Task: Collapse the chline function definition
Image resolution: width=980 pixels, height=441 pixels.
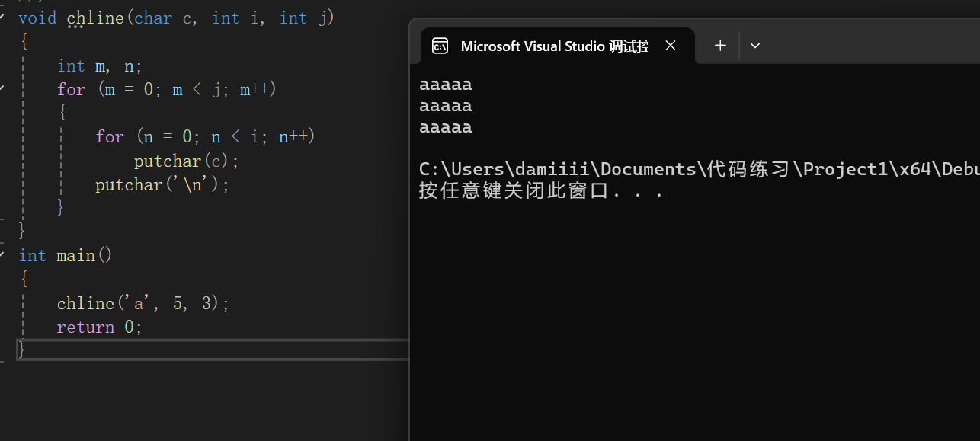Action: 2,18
